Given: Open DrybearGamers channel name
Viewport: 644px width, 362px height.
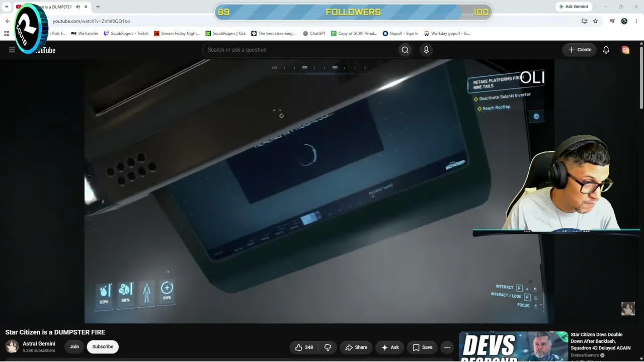Looking at the screenshot, I should [x=585, y=355].
